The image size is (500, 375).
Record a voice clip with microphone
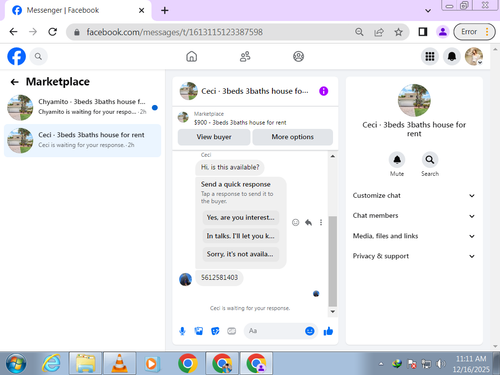[x=182, y=331]
